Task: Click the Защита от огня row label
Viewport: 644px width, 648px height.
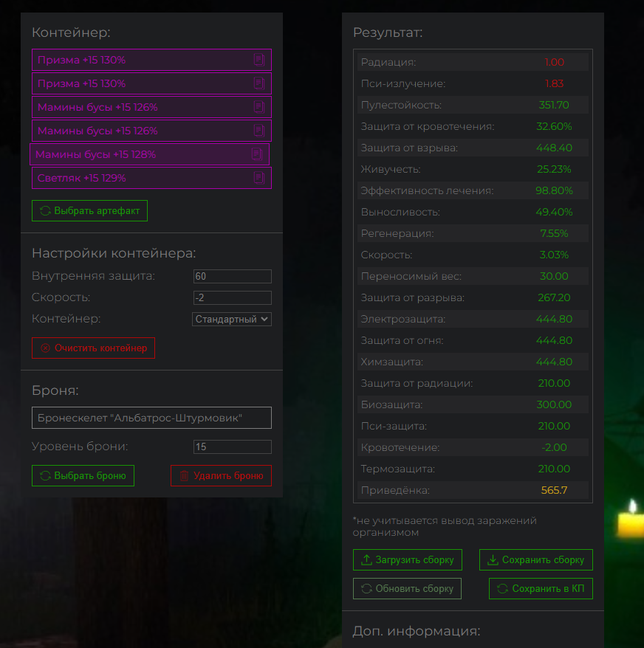Action: coord(402,340)
